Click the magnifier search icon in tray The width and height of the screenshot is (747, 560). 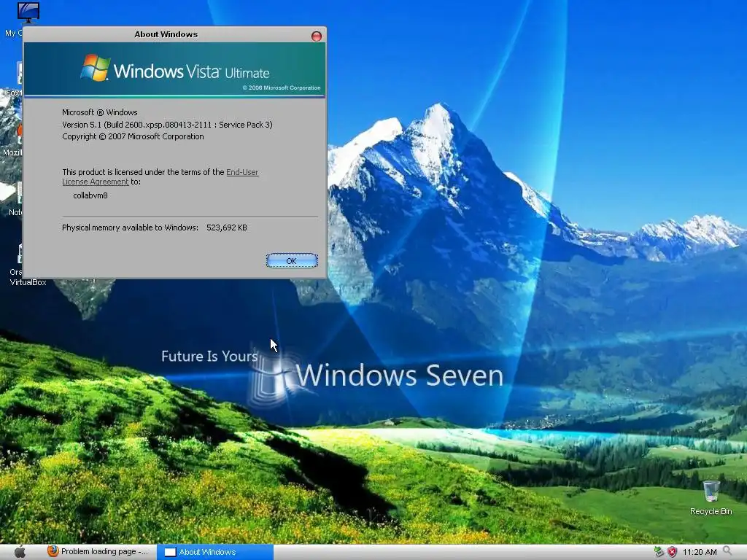[x=727, y=551]
